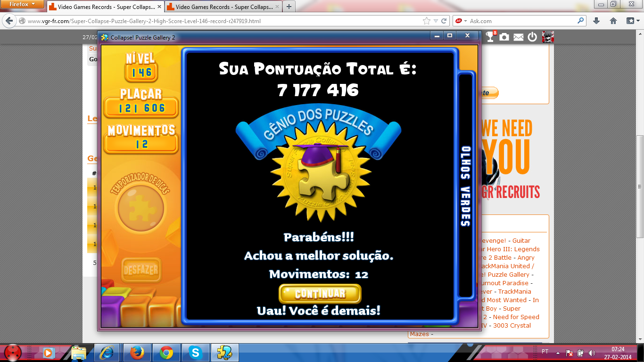Bookmark this page with star icon

427,21
